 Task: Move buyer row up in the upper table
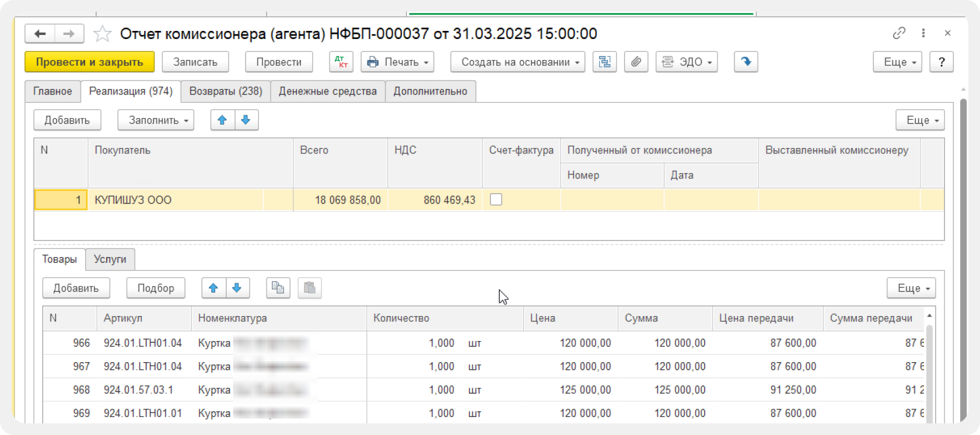[x=222, y=120]
